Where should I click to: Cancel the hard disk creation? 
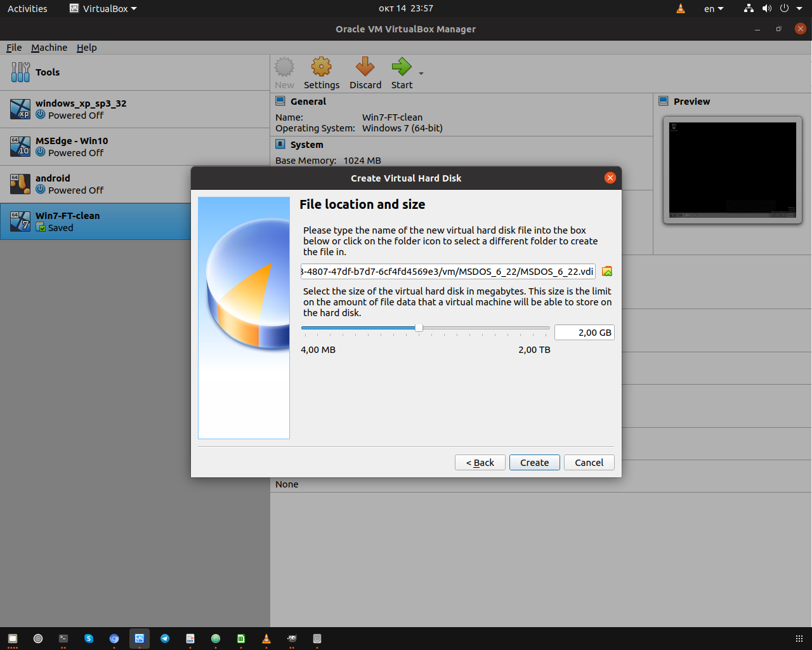[589, 463]
